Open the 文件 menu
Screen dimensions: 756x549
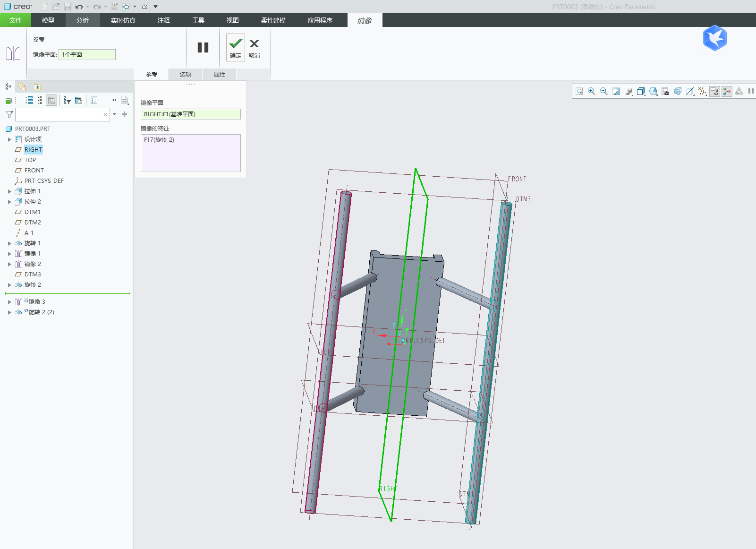pos(16,20)
